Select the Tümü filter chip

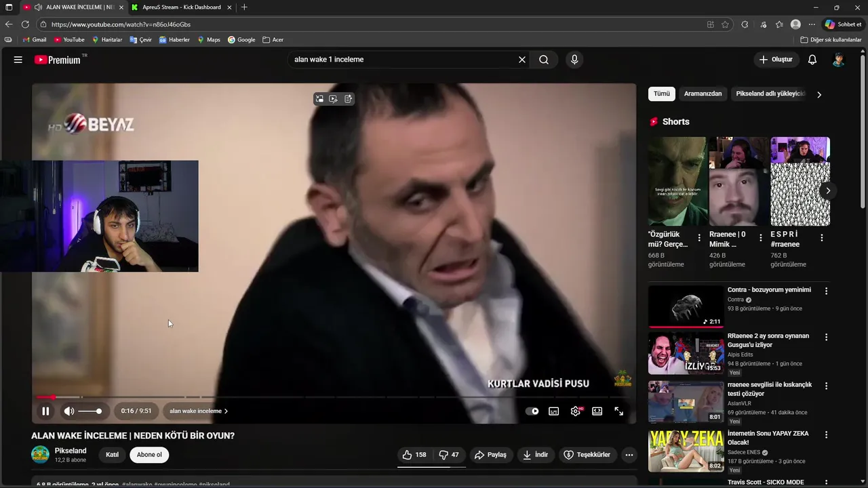(x=662, y=94)
